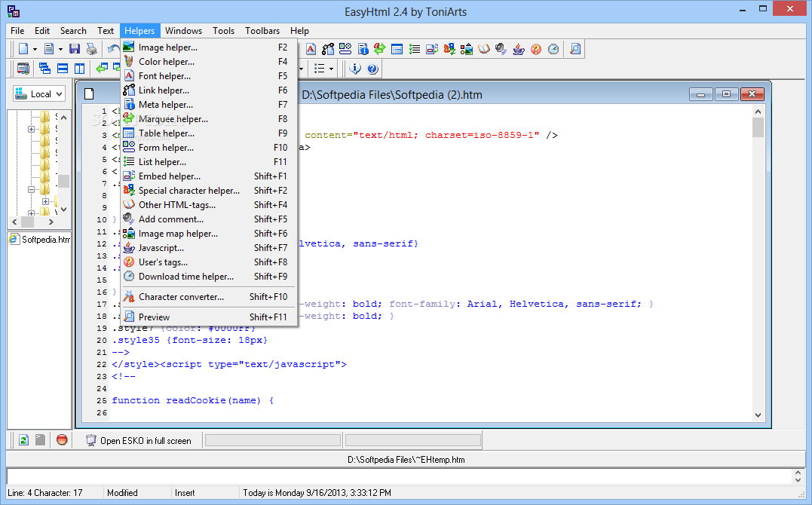The width and height of the screenshot is (812, 505).
Task: Click folder tree scroll down arrow
Action: click(x=63, y=210)
